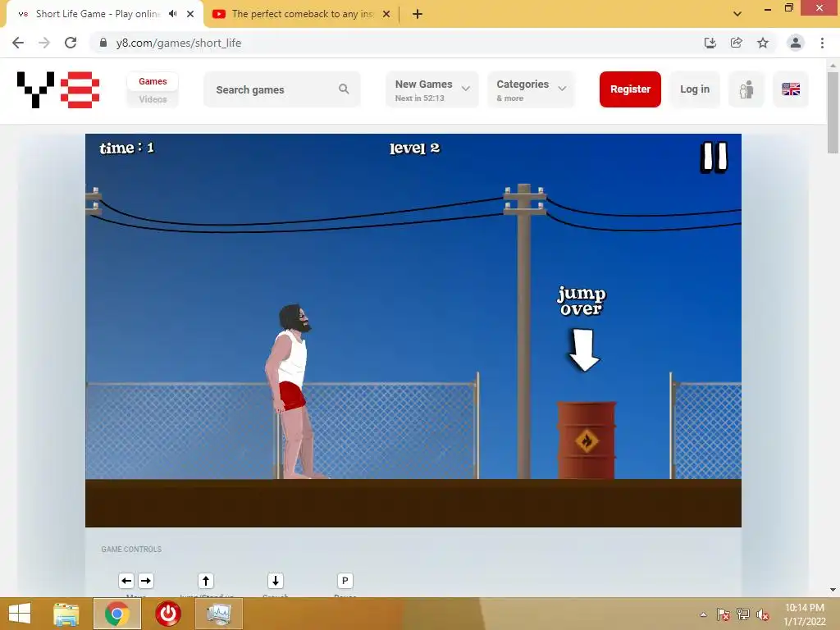Expand the Categories dropdown

(x=531, y=89)
